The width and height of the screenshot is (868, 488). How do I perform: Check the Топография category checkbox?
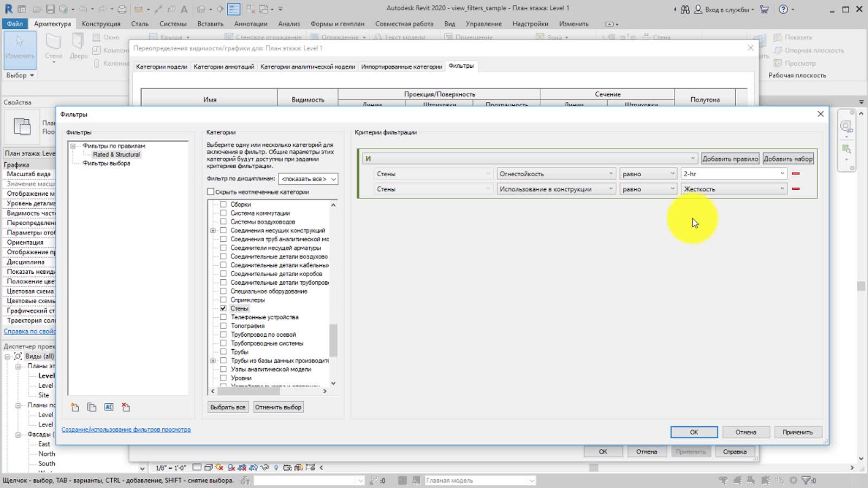pyautogui.click(x=223, y=326)
